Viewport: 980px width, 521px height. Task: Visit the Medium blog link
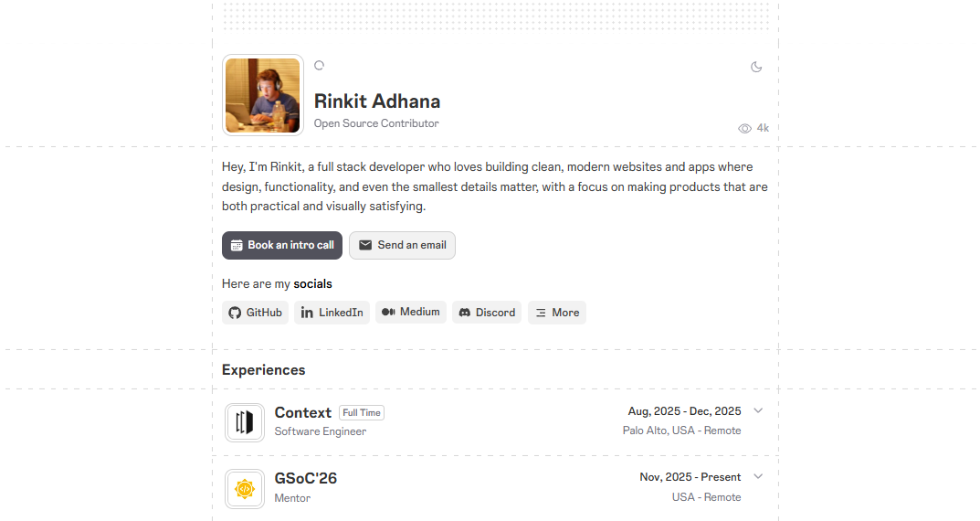tap(411, 312)
